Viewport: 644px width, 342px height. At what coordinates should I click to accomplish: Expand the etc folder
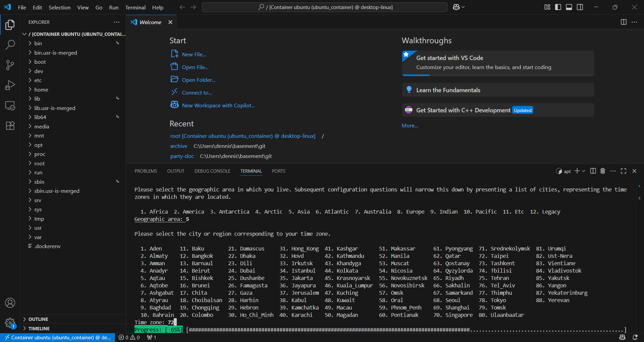(x=39, y=80)
